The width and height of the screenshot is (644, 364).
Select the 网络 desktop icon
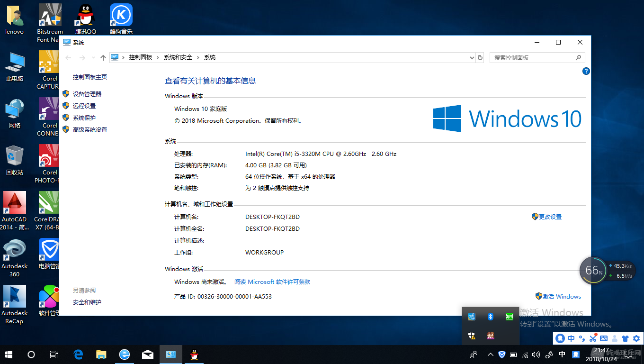click(15, 114)
